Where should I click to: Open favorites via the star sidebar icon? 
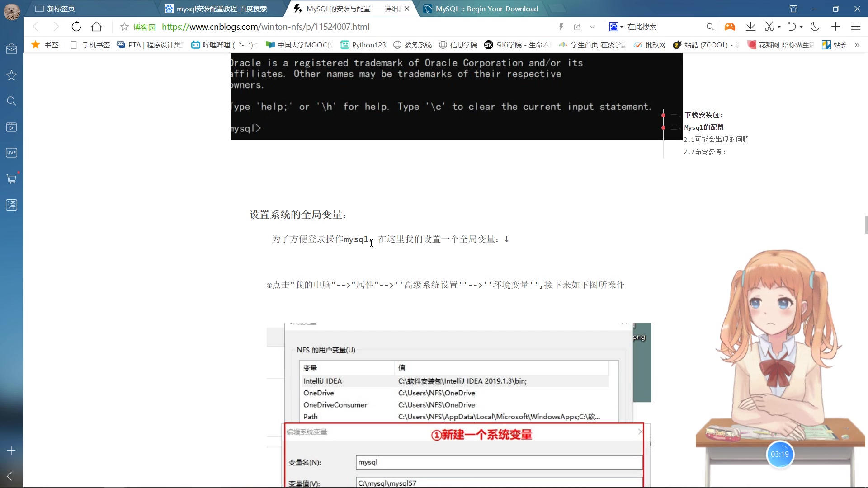(x=11, y=75)
